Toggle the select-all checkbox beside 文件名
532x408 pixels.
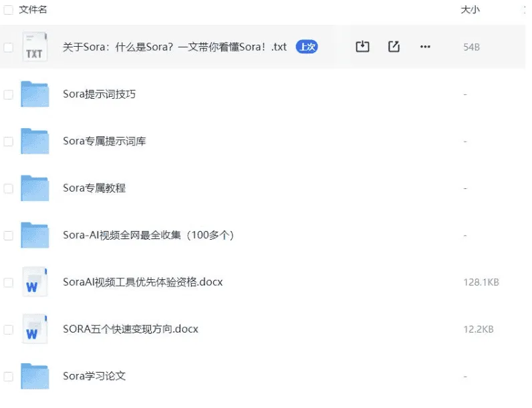9,10
